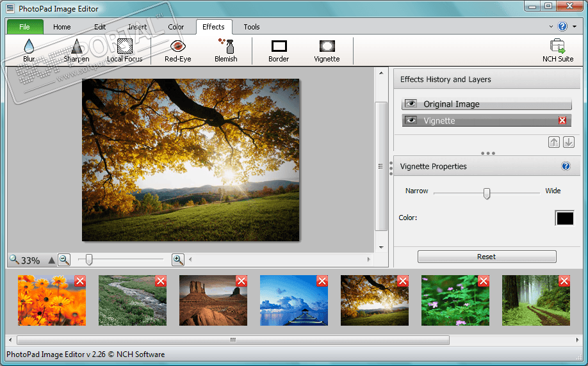Select the Sharpen effect tool
Screen dimensions: 588x366
76,51
